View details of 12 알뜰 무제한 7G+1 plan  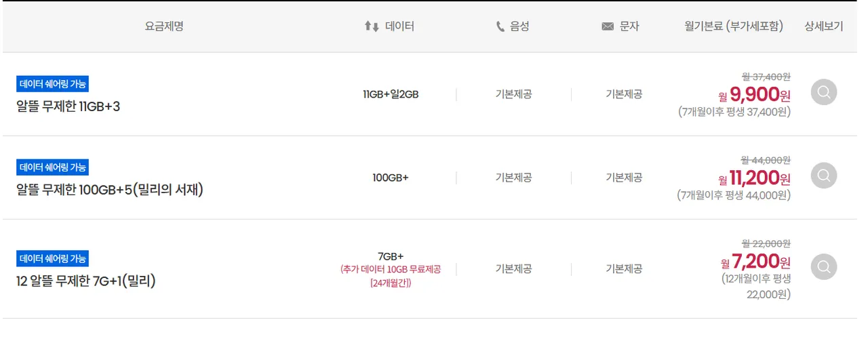[x=824, y=267]
